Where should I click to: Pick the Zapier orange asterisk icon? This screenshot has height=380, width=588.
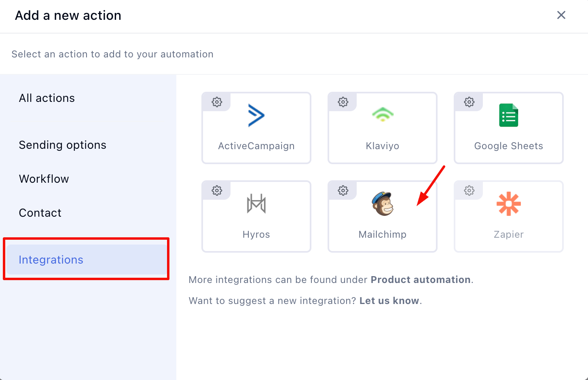[x=508, y=203]
